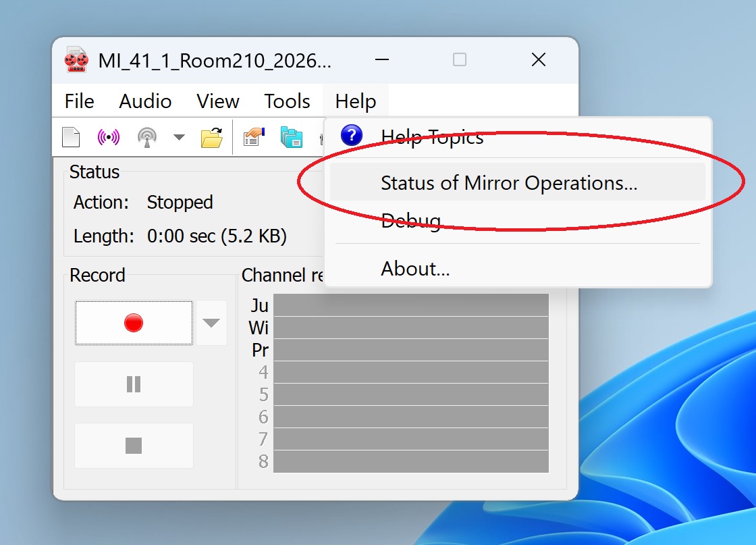The image size is (756, 545).
Task: Click the square stop recording button
Action: (134, 446)
